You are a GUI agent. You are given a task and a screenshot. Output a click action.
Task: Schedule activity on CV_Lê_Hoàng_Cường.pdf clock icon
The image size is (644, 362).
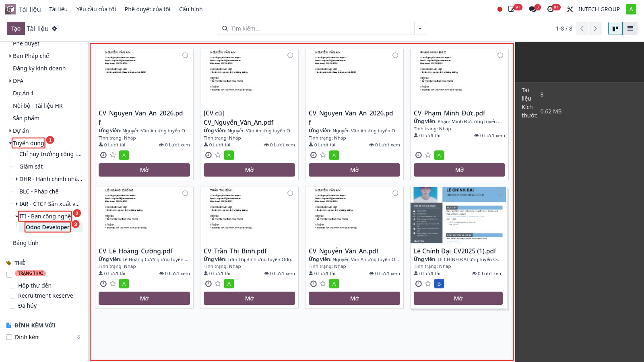coord(103,284)
